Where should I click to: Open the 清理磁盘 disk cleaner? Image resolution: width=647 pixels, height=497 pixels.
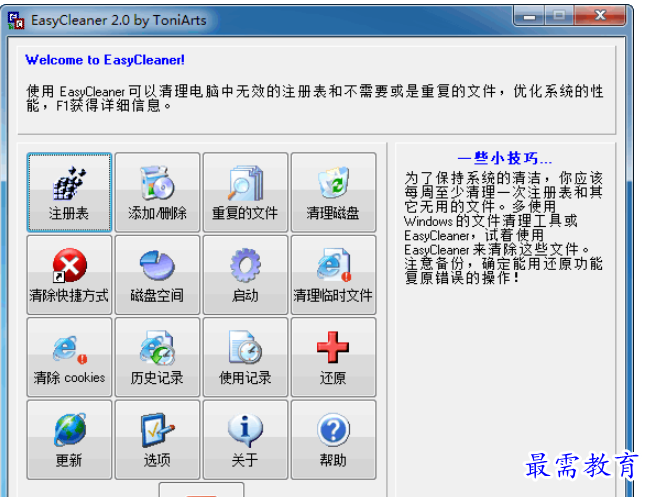pos(333,192)
